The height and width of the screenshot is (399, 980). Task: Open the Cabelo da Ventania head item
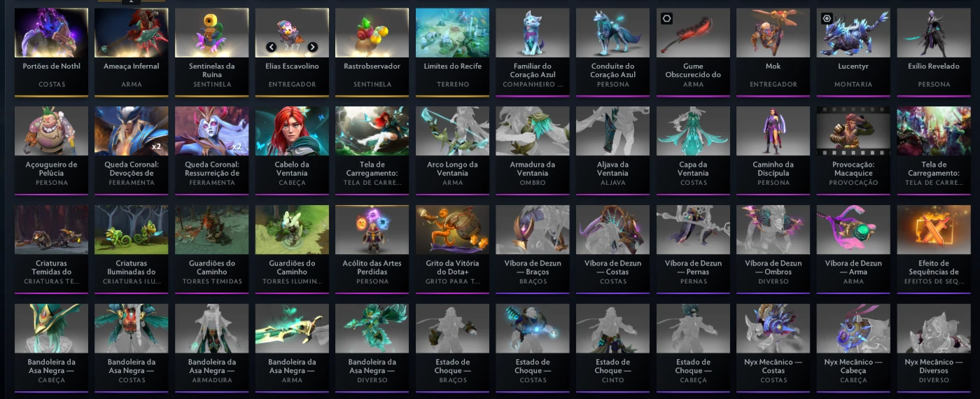tap(292, 150)
